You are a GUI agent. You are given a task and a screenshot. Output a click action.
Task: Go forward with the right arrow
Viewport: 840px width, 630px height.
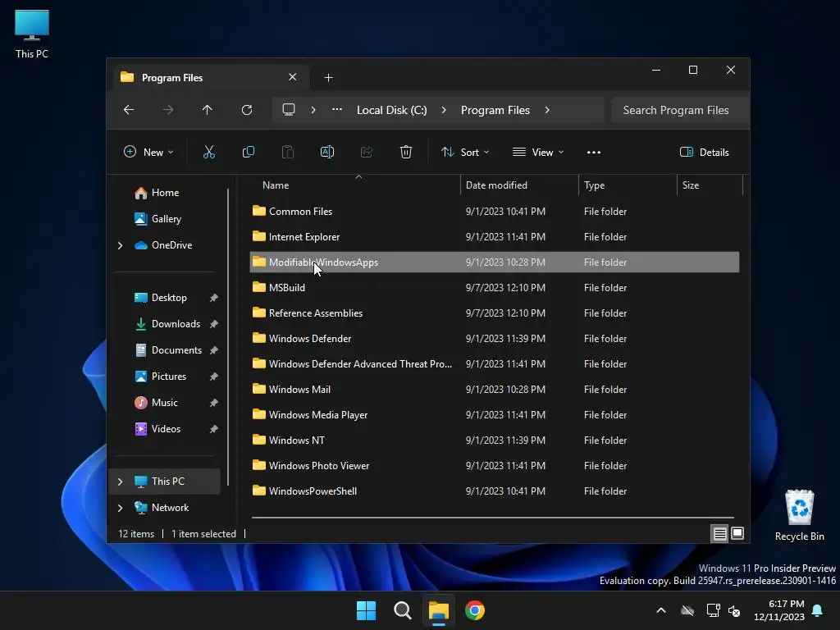[168, 110]
